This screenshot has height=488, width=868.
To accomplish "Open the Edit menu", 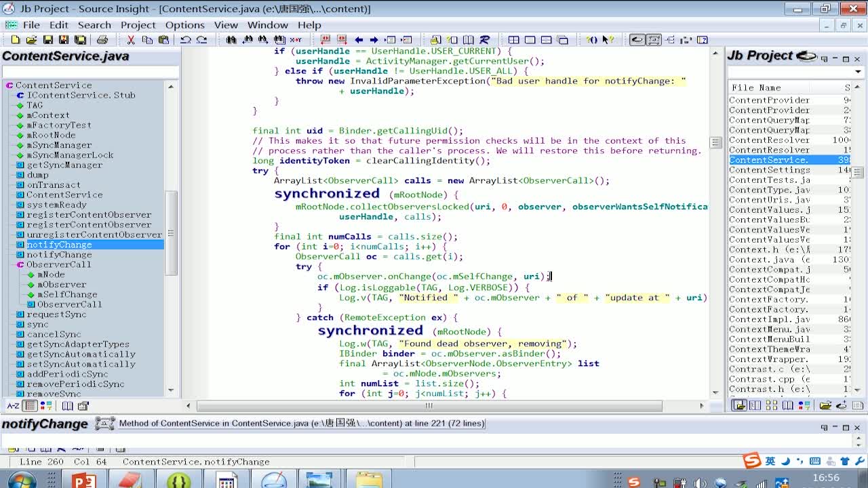I will [58, 25].
